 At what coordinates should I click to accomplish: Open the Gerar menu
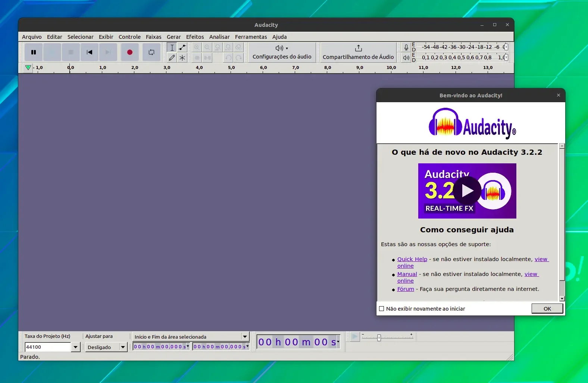(x=173, y=37)
